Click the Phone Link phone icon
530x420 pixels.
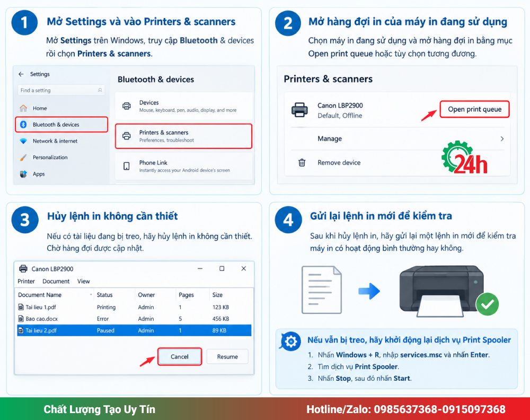click(127, 166)
